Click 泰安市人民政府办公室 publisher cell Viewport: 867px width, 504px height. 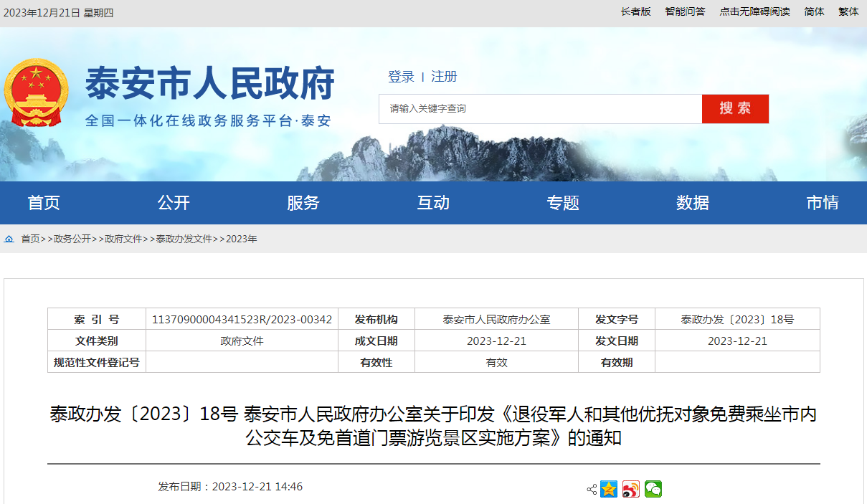[x=496, y=319]
